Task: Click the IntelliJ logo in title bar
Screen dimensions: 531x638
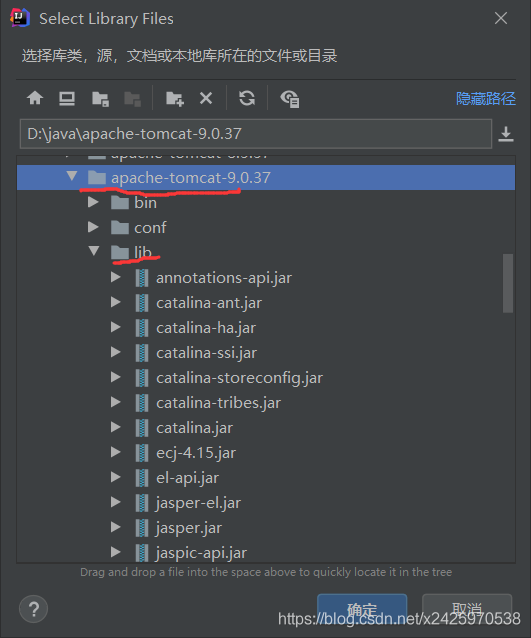Action: pyautogui.click(x=20, y=18)
